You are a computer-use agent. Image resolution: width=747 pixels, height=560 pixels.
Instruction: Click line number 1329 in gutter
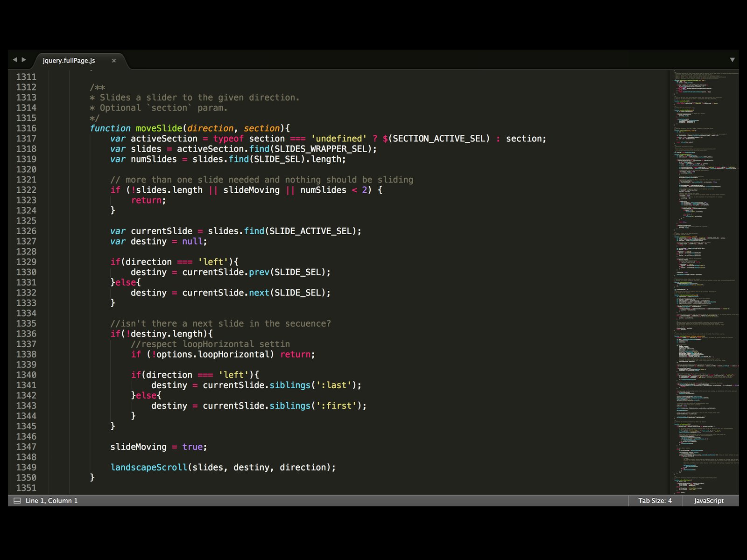click(x=26, y=262)
